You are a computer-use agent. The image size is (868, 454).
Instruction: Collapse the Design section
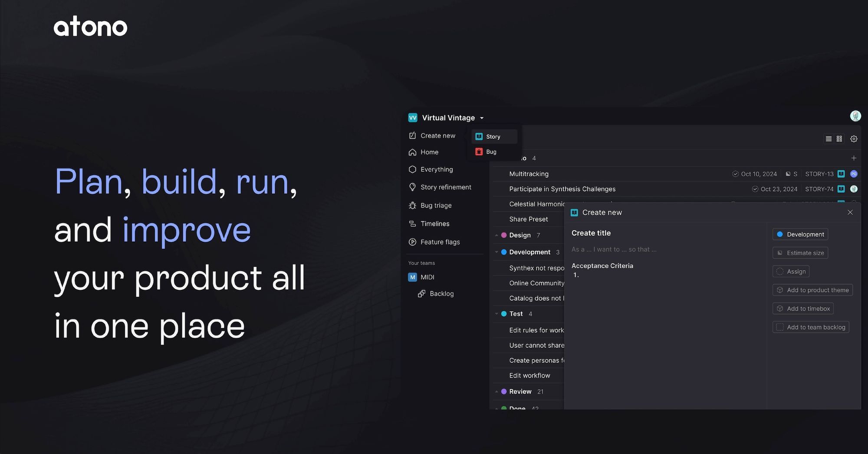click(496, 235)
